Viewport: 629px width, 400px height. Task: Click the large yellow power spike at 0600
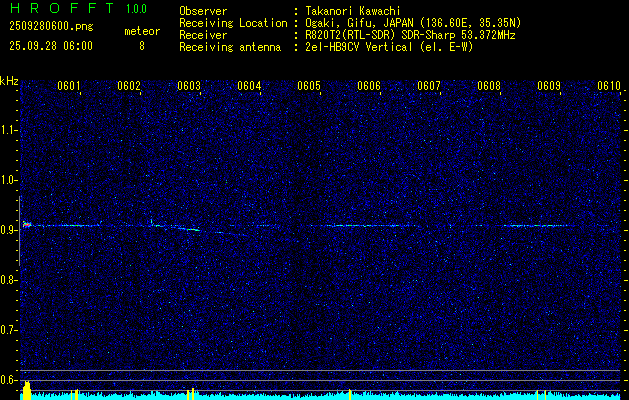(x=26, y=390)
